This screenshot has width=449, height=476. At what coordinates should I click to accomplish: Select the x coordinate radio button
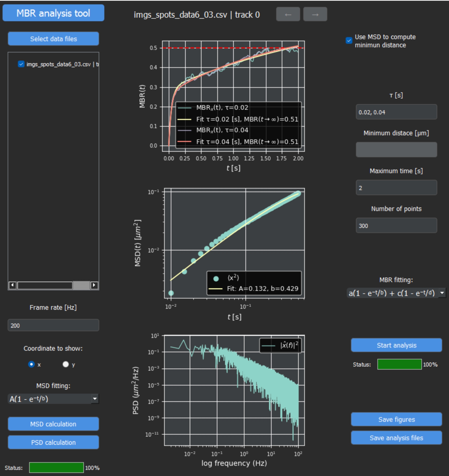pyautogui.click(x=31, y=364)
